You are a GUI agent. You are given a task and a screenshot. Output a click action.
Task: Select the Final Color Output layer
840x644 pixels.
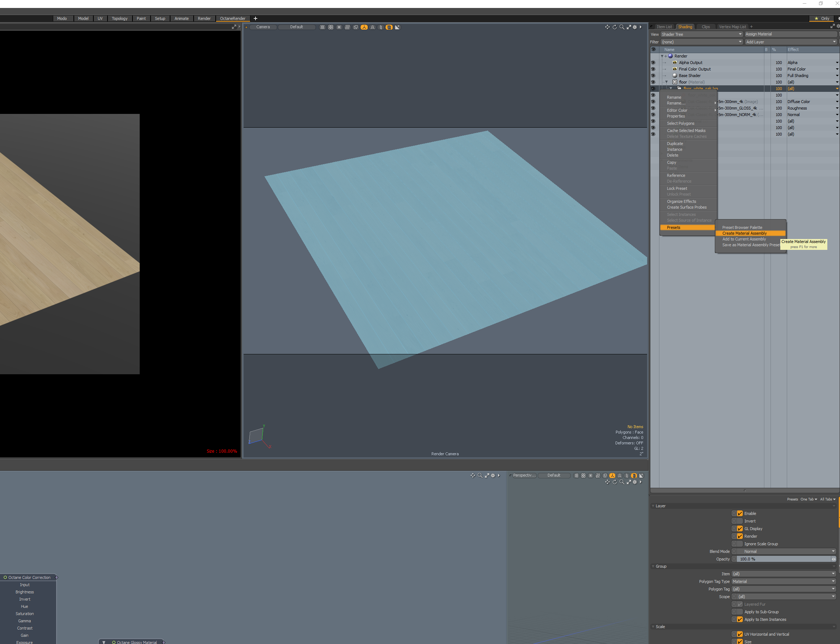(x=695, y=69)
